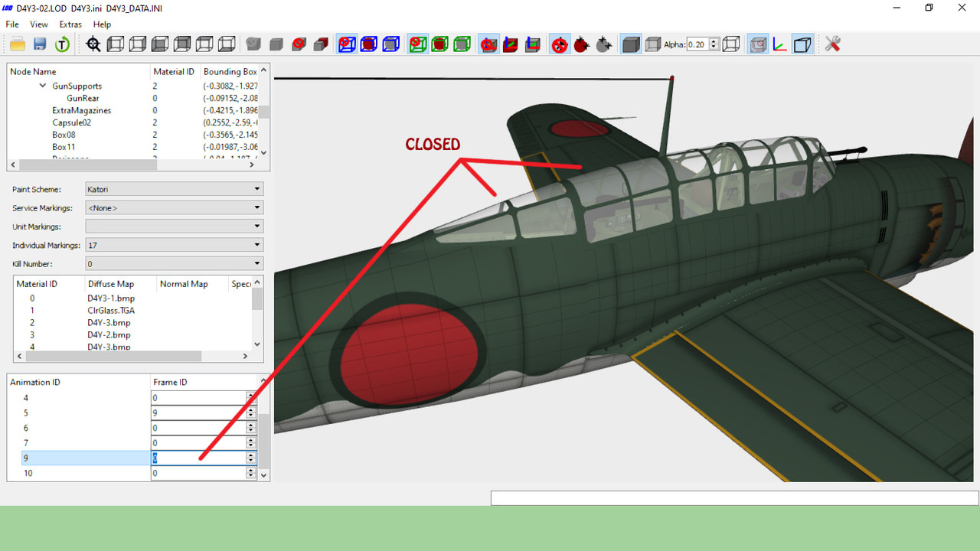Click the Frame ID field for animation 6
This screenshot has height=551, width=980.
tap(198, 428)
